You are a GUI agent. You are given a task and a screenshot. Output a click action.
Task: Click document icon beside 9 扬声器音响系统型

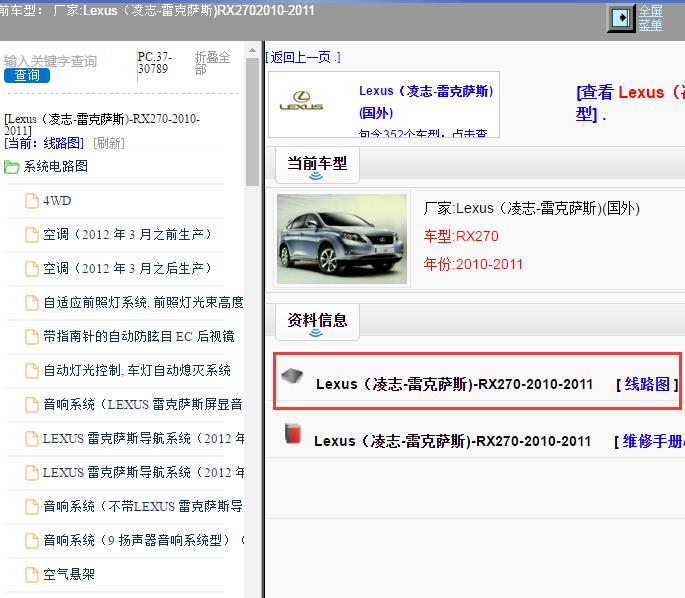click(x=31, y=541)
